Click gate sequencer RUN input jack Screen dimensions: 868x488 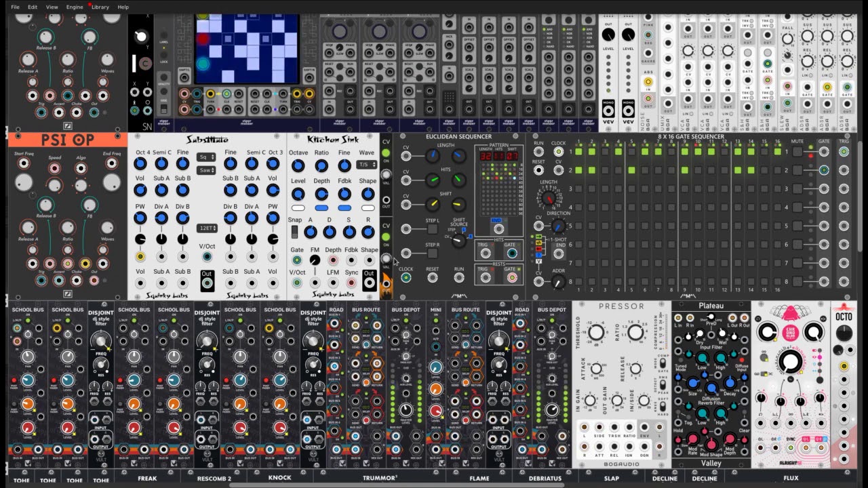tap(538, 152)
